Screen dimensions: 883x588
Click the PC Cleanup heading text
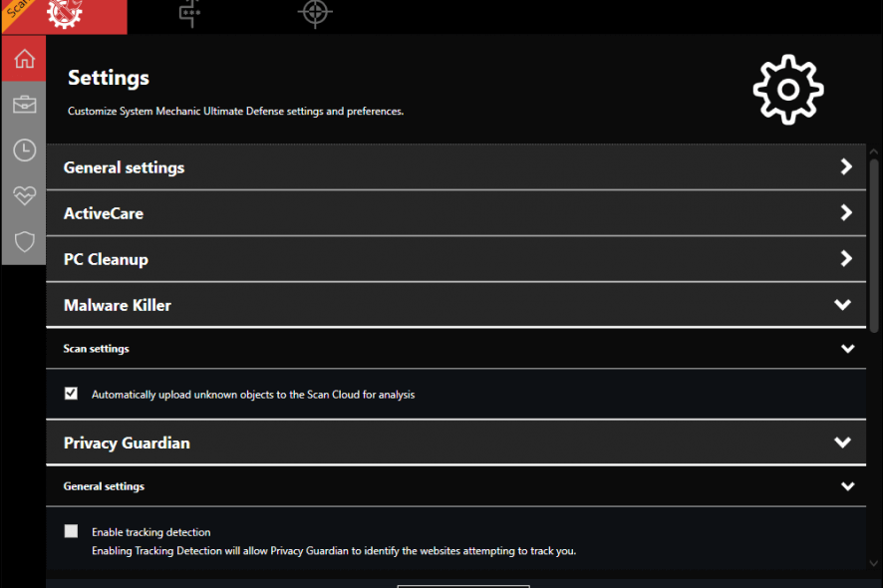(106, 259)
